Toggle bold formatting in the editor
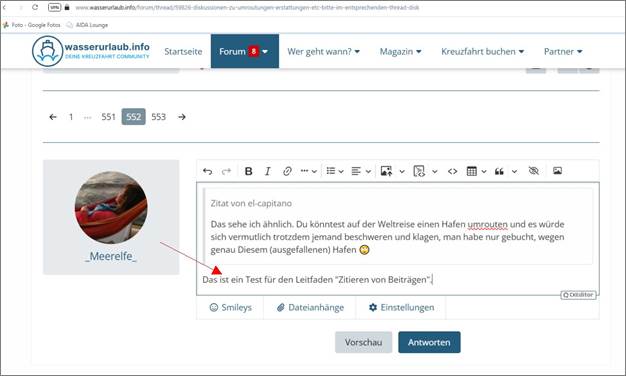Image resolution: width=626 pixels, height=376 pixels. coord(248,171)
